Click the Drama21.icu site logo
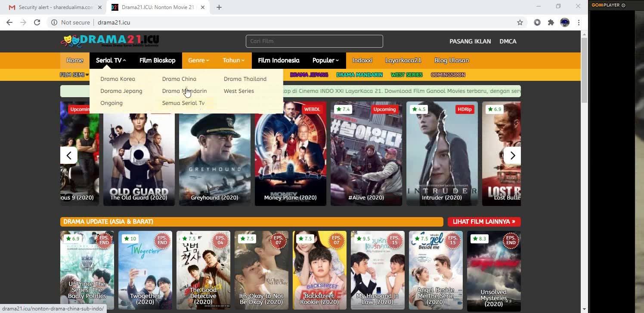This screenshot has width=644, height=313. (x=110, y=41)
